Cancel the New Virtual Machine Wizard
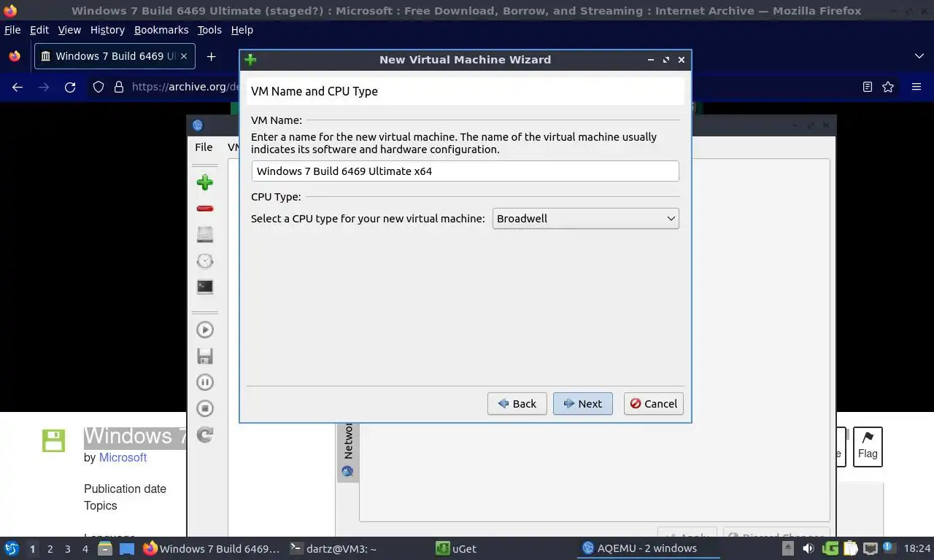The width and height of the screenshot is (934, 560). (x=653, y=403)
